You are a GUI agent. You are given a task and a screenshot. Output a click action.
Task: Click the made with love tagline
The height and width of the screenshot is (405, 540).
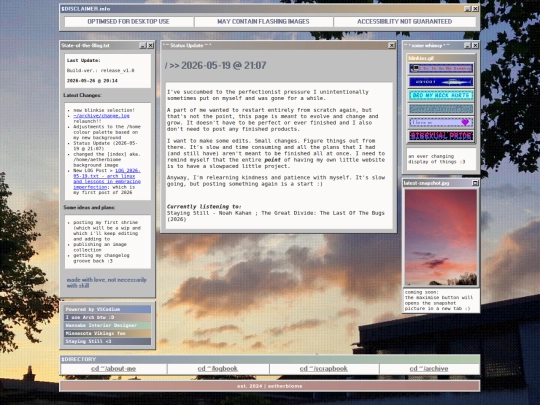(x=106, y=283)
